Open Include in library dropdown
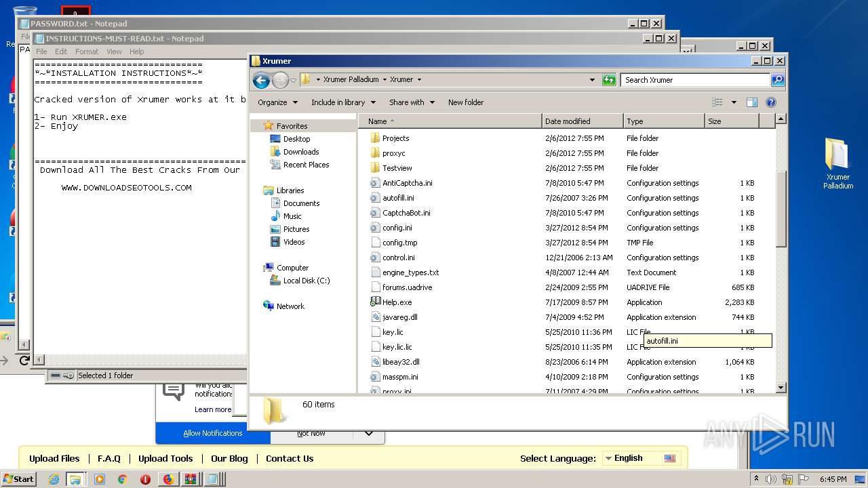 click(x=343, y=102)
